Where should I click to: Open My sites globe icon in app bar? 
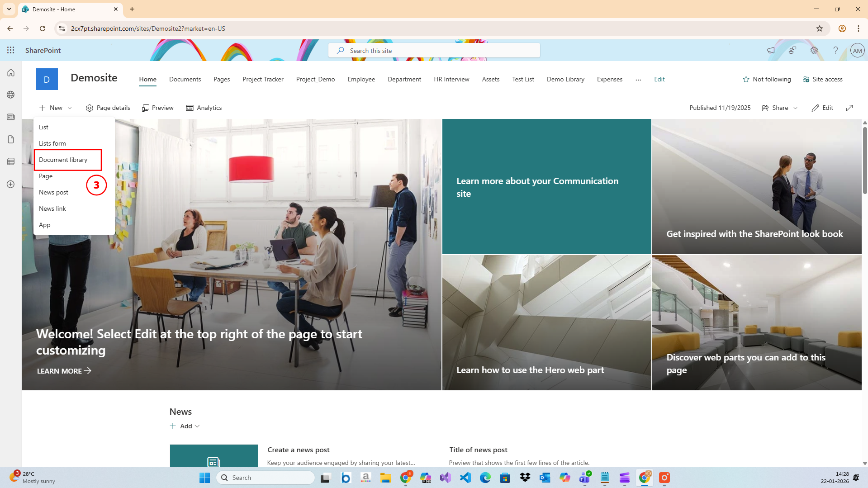11,95
